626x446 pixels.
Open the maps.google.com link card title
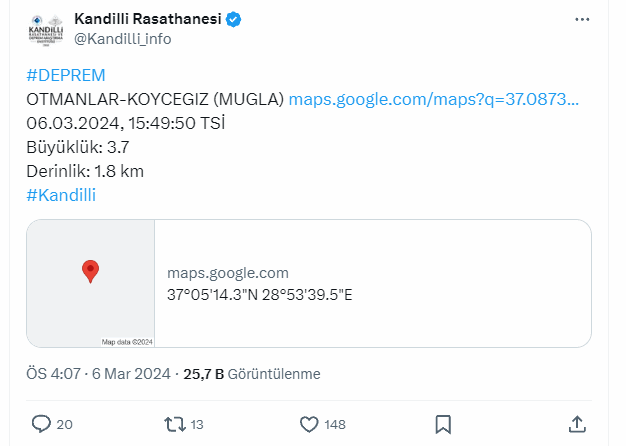coord(228,273)
